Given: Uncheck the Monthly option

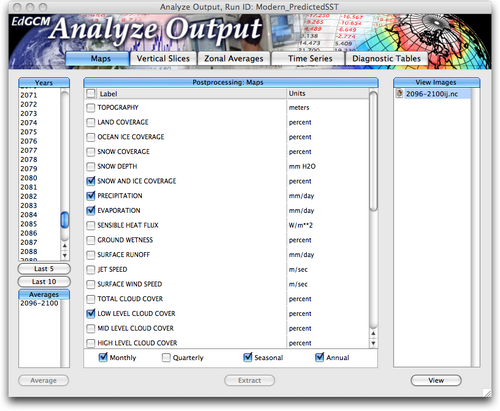Looking at the screenshot, I should (103, 357).
